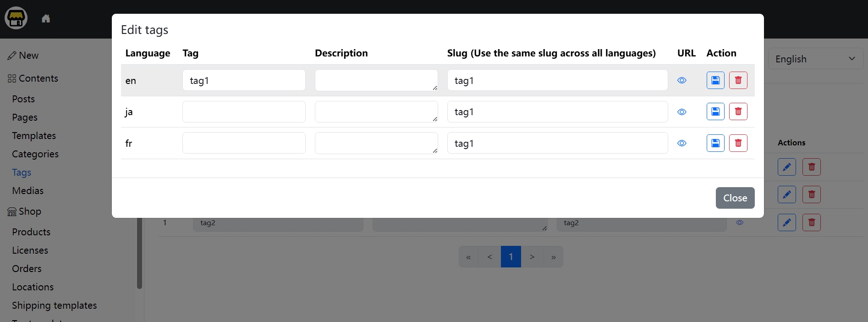
Task: Focus the ja Tag input field
Action: (244, 112)
